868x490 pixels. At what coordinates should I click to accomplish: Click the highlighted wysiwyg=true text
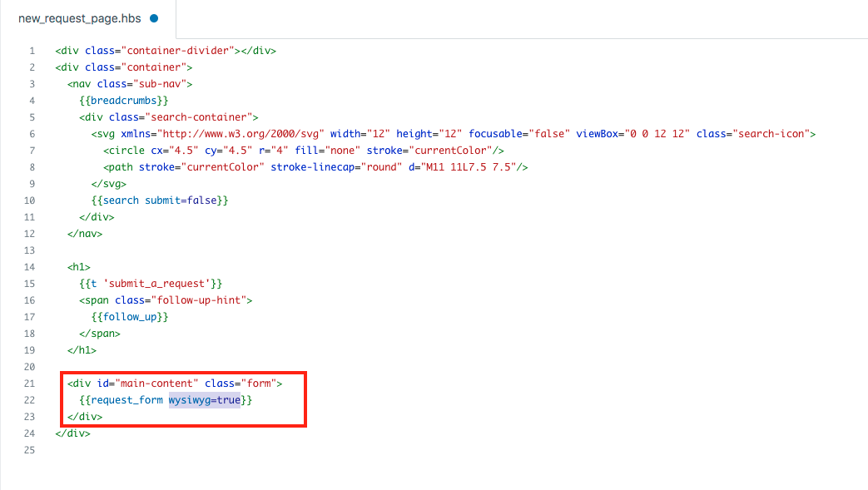(x=204, y=400)
